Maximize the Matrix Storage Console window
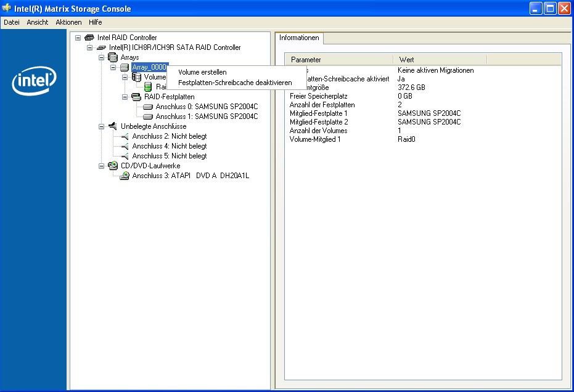The image size is (574, 392). (x=550, y=8)
